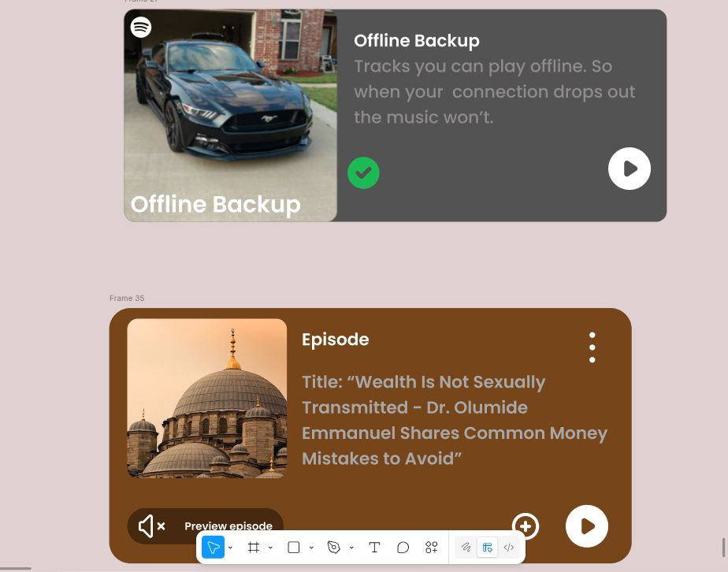The image size is (728, 572).
Task: Play the Episode card
Action: 587,526
